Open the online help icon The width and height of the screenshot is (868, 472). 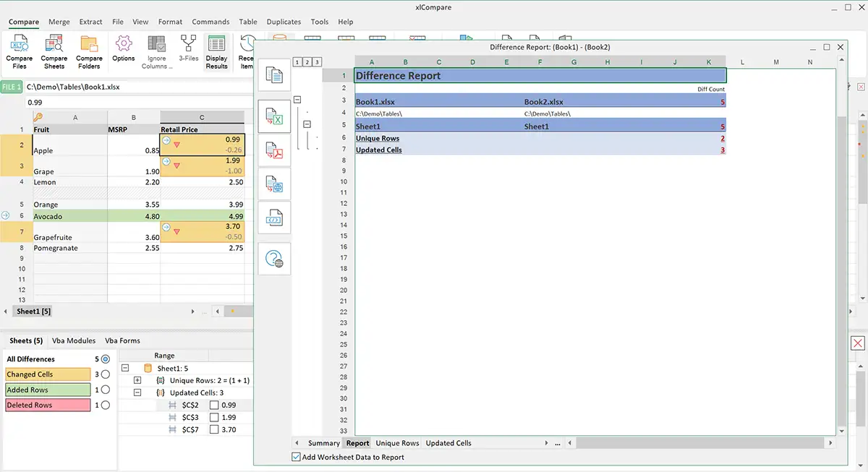coord(274,259)
